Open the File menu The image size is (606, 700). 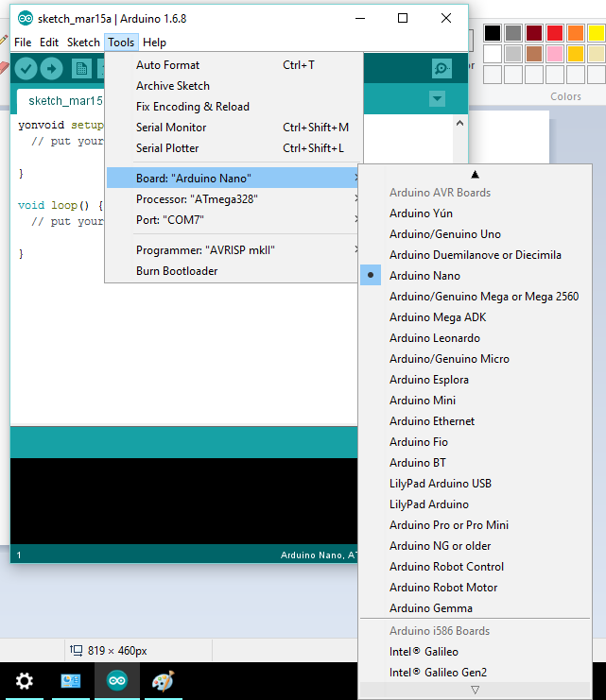(23, 43)
